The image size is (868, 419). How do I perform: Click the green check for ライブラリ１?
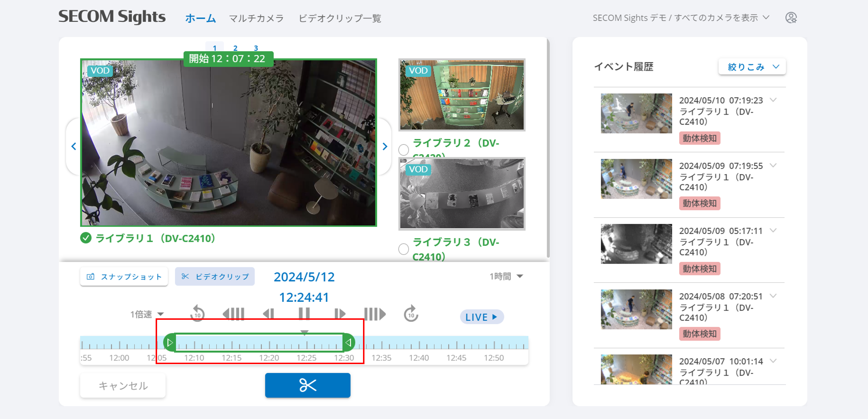[x=86, y=238]
